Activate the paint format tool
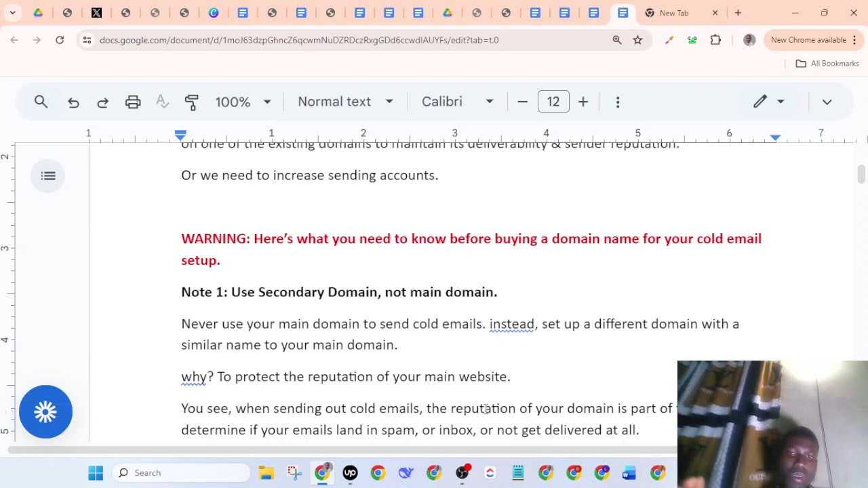The height and width of the screenshot is (488, 868). point(191,102)
